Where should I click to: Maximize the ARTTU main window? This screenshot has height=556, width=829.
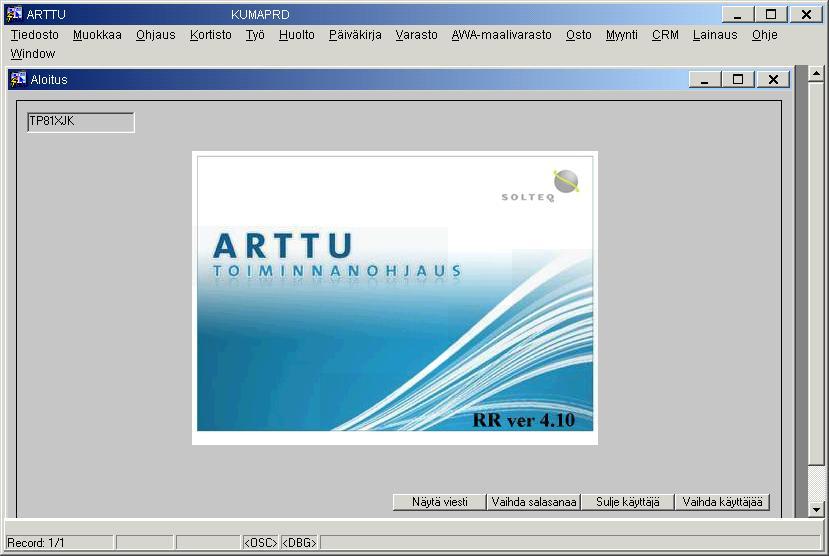point(771,14)
